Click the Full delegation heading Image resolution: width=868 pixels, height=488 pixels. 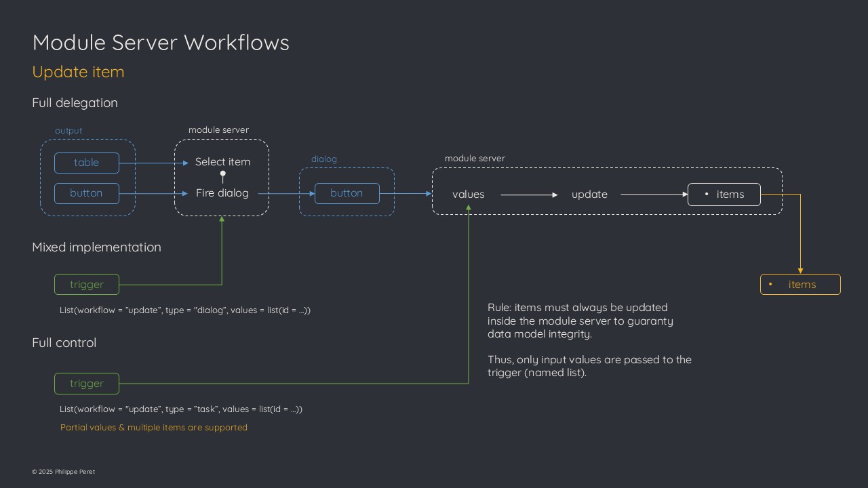[x=75, y=103]
